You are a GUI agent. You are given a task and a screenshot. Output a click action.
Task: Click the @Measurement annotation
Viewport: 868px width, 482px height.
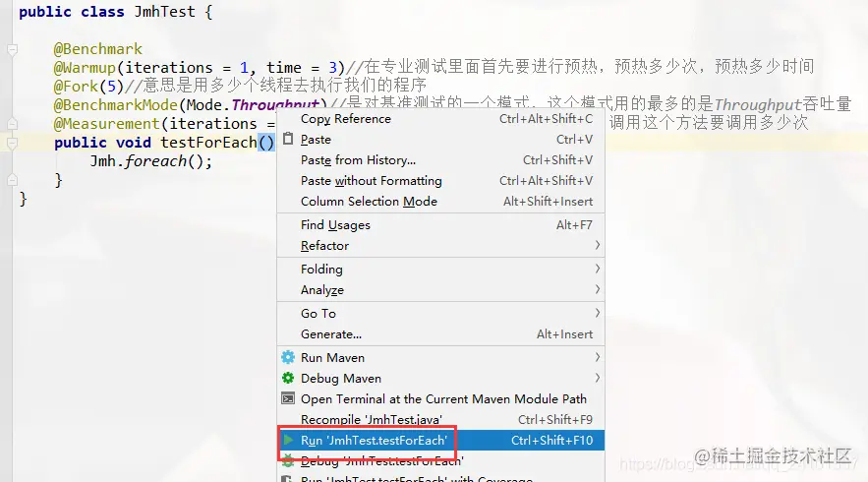(107, 124)
